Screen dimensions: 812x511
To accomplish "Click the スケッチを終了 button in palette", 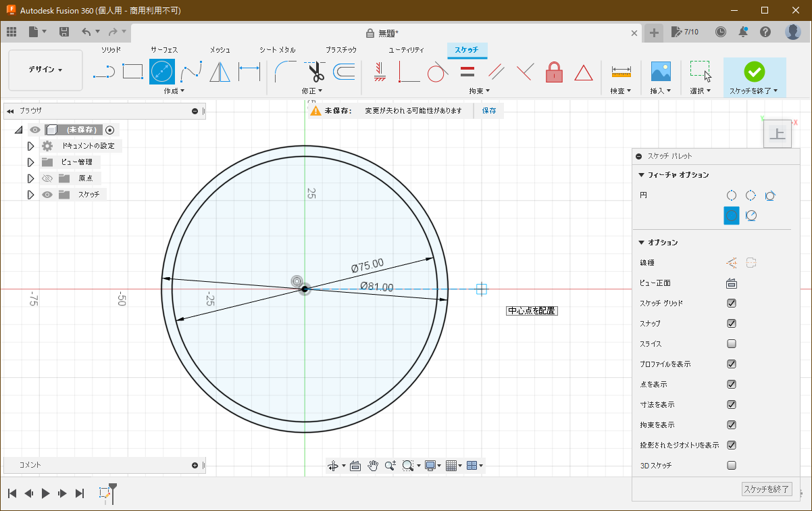I will point(766,489).
